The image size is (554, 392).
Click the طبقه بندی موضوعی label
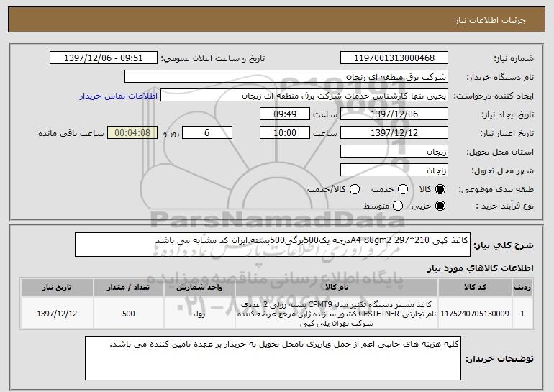(x=496, y=189)
